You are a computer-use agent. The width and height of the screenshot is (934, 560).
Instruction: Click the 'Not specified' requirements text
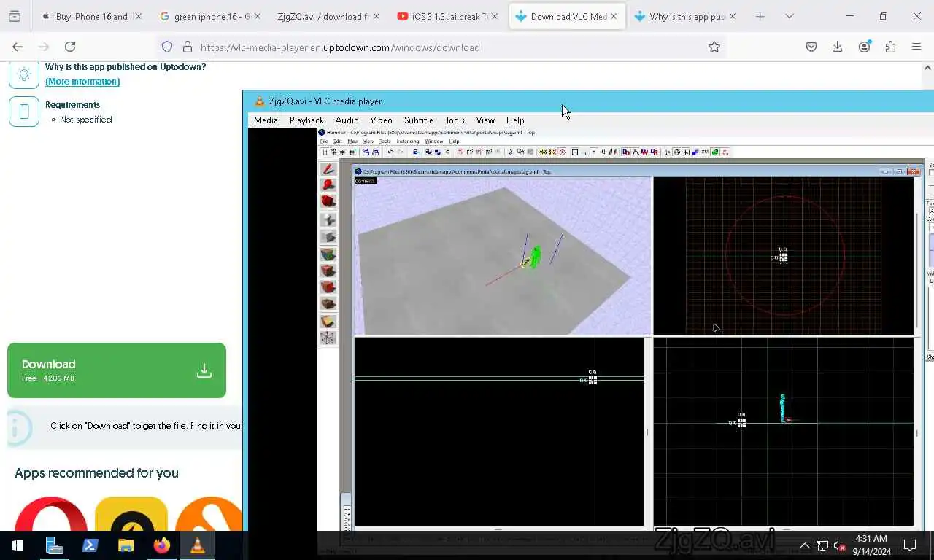[x=86, y=120]
